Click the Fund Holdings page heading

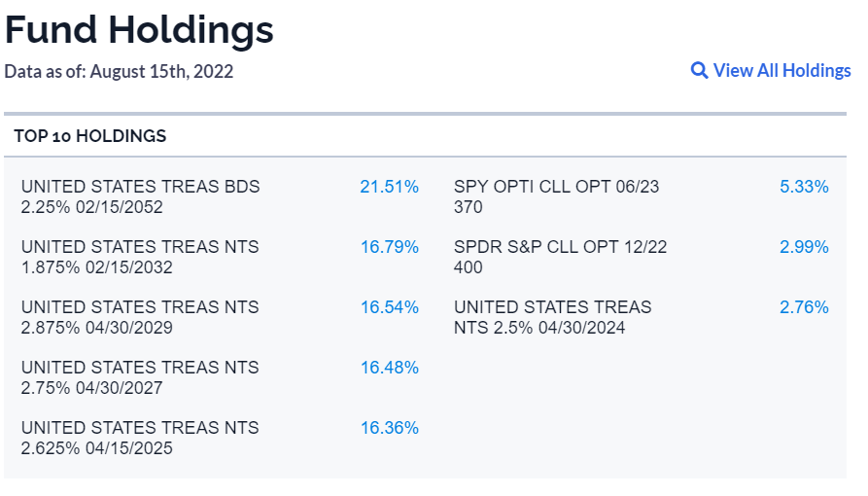[139, 30]
